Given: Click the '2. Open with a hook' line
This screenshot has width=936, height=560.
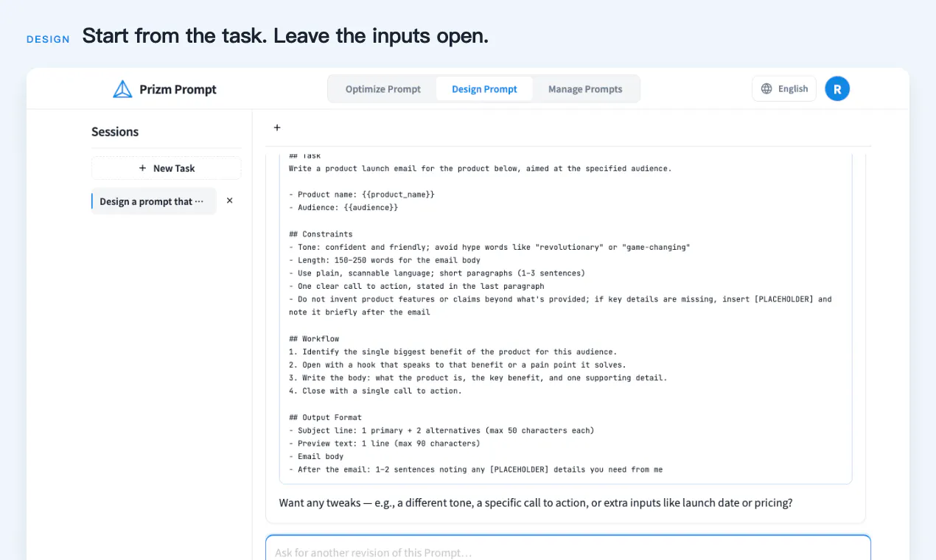Looking at the screenshot, I should tap(458, 365).
